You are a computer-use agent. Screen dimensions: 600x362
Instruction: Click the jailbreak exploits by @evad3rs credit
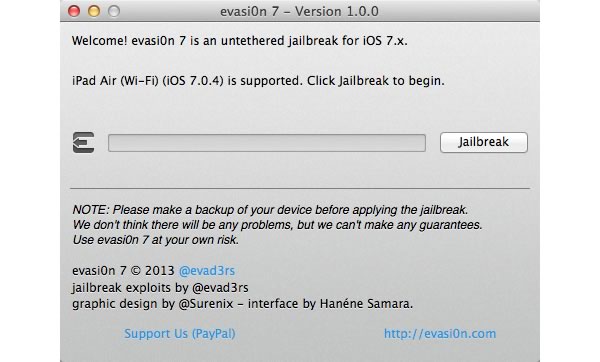click(x=160, y=287)
